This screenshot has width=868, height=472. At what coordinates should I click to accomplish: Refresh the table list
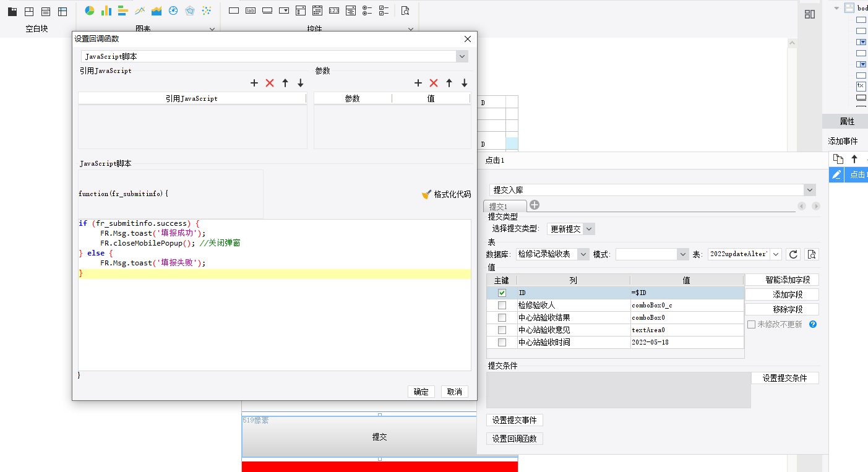tap(793, 254)
